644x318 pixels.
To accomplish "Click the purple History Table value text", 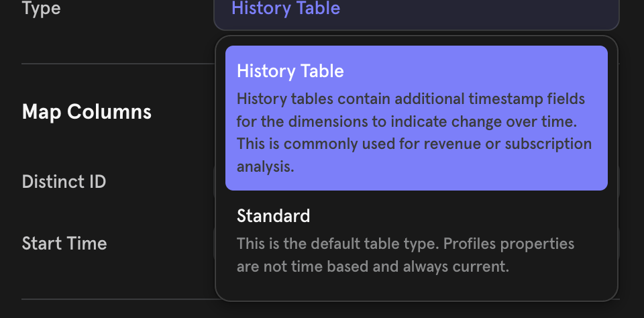I will [286, 9].
